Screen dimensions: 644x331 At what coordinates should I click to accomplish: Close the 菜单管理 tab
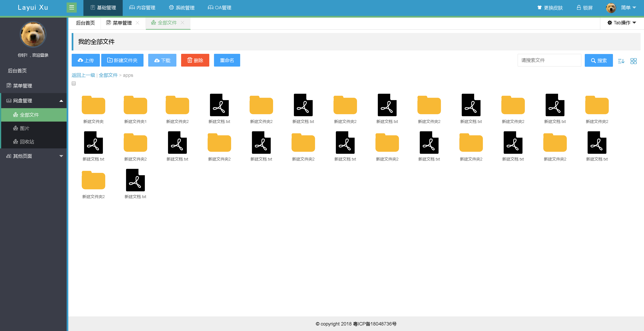coord(137,23)
